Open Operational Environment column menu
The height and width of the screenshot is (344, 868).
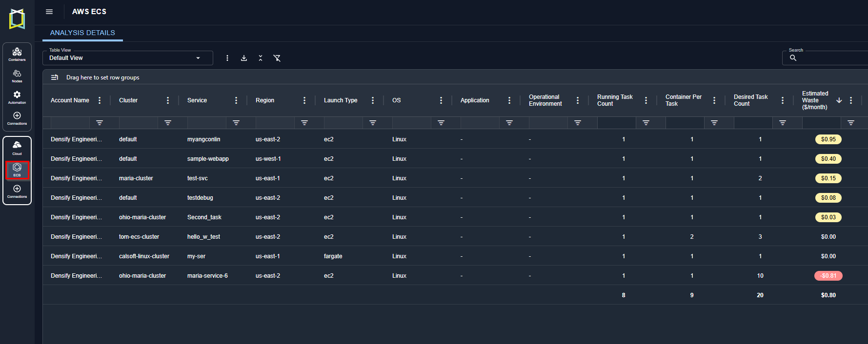578,100
